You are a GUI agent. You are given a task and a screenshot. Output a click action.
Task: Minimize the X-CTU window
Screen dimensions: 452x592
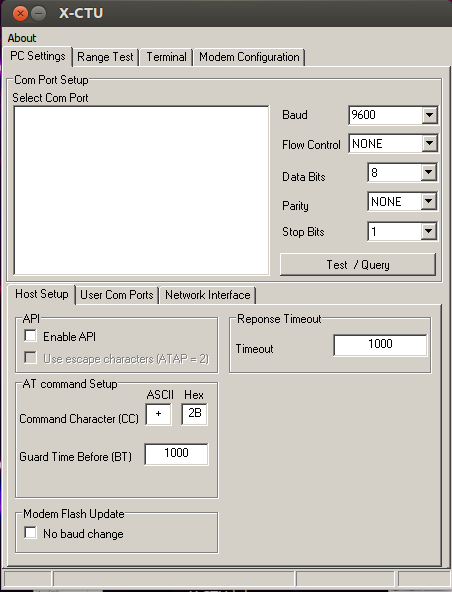tap(38, 14)
